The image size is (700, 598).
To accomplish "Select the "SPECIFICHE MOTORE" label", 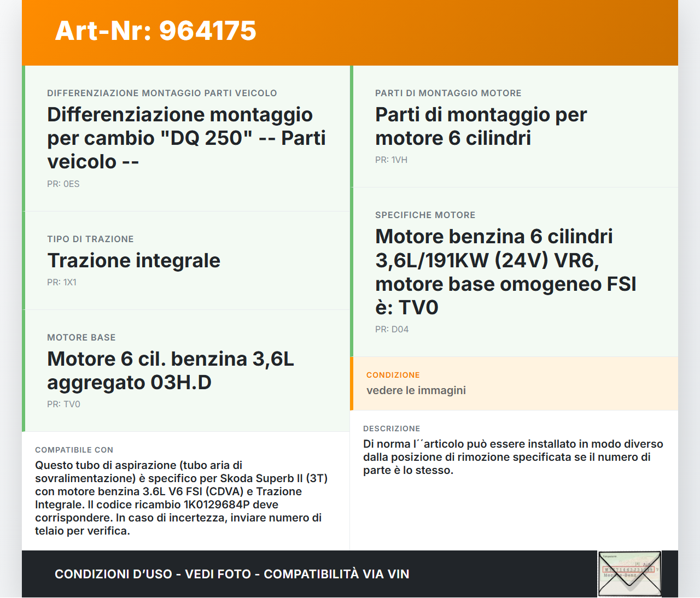I will 425,215.
